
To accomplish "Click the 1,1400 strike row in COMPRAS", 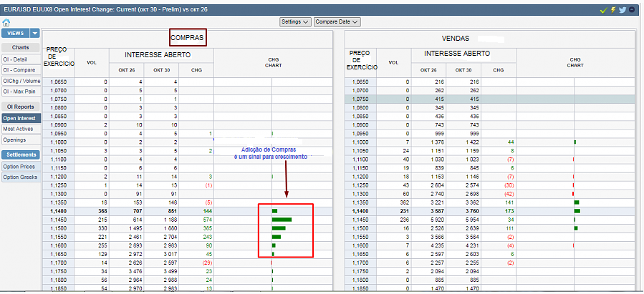I will (x=57, y=211).
